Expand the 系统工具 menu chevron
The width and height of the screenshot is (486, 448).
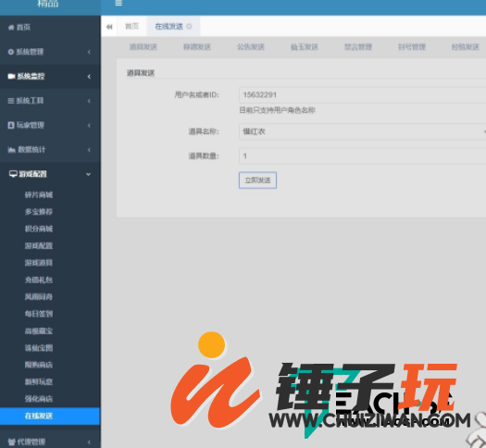(89, 101)
